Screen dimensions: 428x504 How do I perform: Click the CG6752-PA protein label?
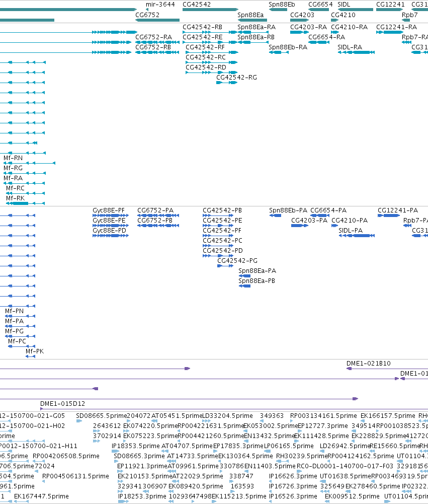(x=155, y=210)
